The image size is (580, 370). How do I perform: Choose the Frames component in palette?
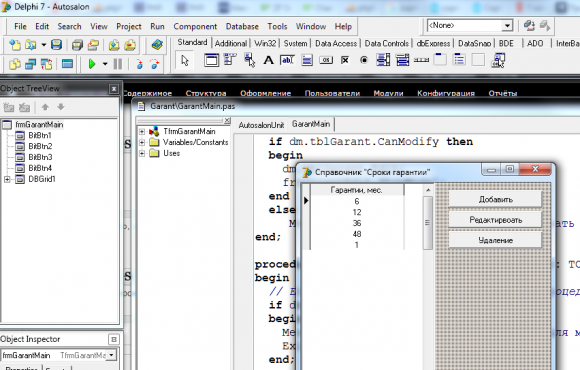[211, 60]
